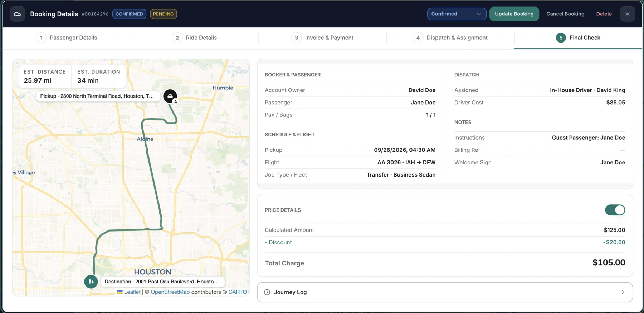Close the Booking Details dialog
This screenshot has height=313, width=644.
(628, 14)
